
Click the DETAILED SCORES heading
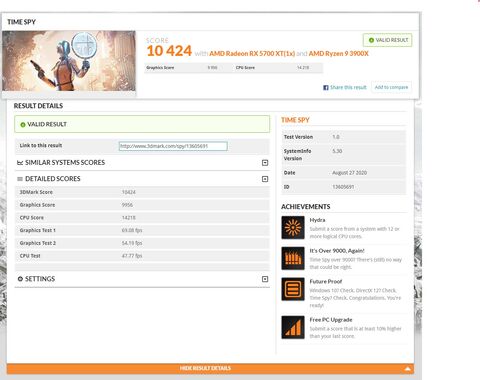53,179
